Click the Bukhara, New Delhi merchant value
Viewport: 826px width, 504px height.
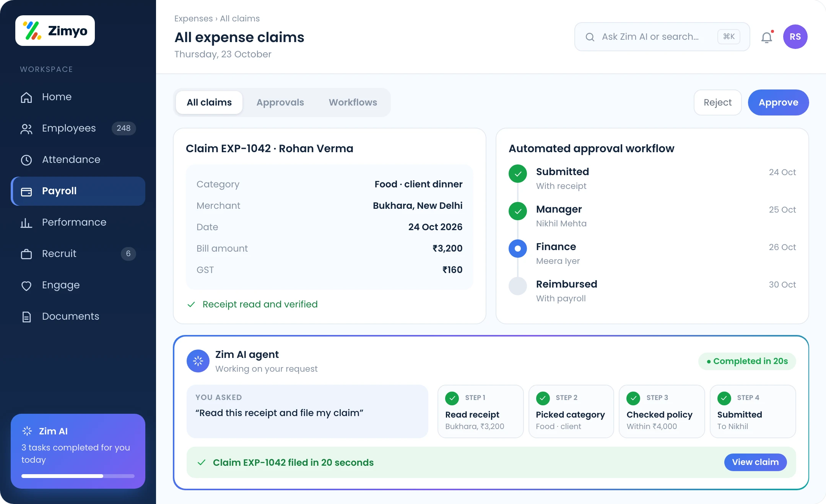point(418,206)
